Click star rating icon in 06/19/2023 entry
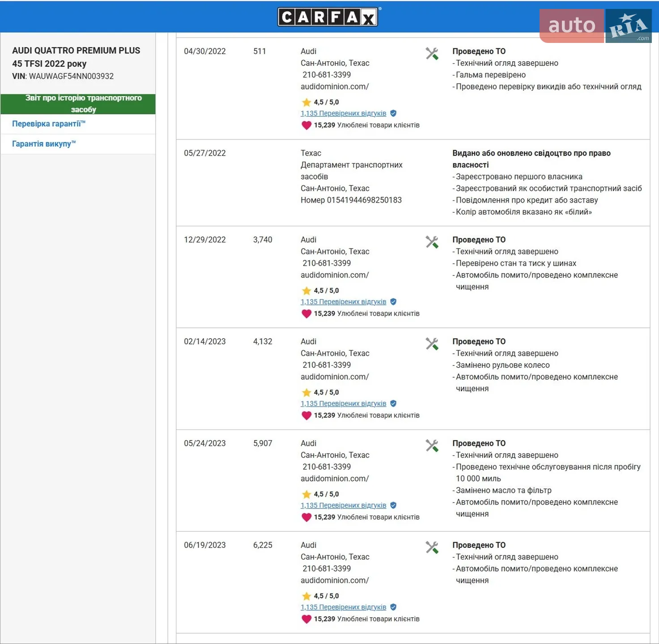This screenshot has height=644, width=659. [x=306, y=596]
